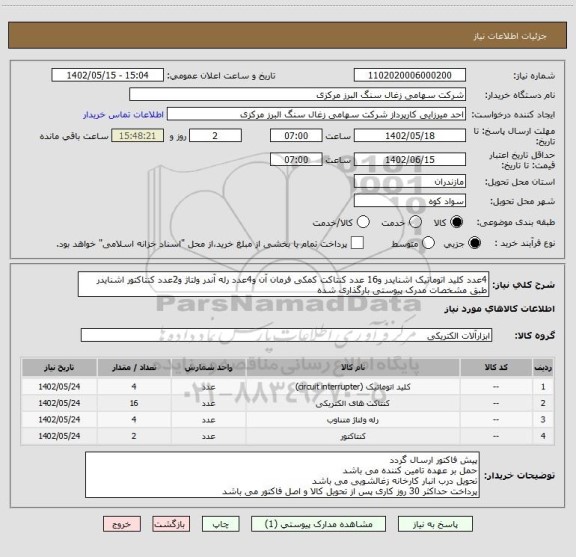This screenshot has height=557, width=576.
Task: Click the تعداد / مقدار column header
Action: tap(134, 367)
